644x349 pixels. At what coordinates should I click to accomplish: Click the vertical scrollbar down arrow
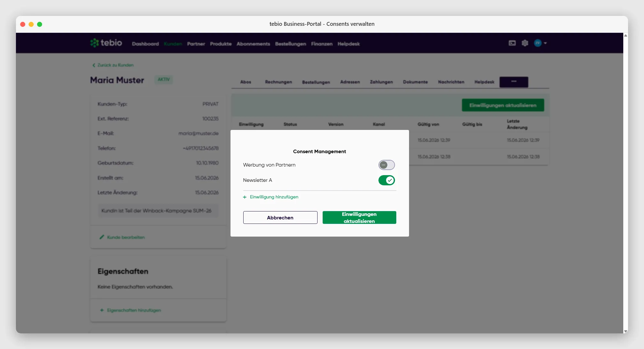(x=626, y=331)
